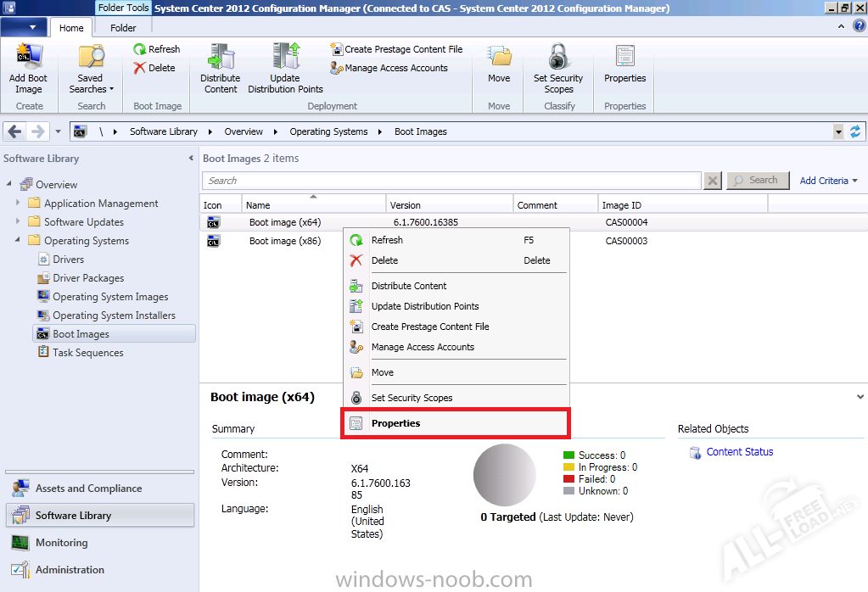Select Task Sequences in the tree
Screen dimensions: 868x592
[87, 353]
